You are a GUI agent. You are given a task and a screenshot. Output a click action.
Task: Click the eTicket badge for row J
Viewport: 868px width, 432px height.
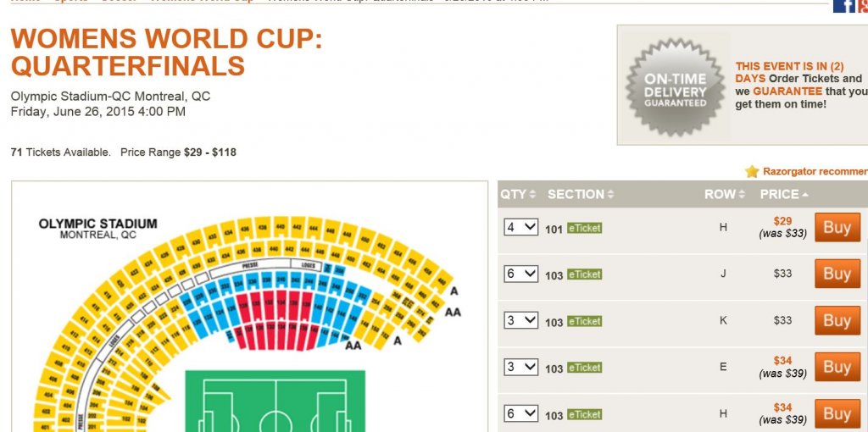tap(585, 274)
